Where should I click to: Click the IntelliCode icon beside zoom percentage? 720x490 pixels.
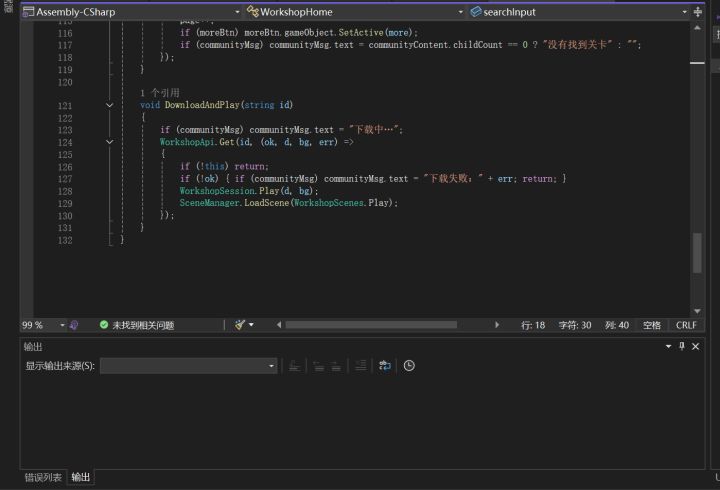click(73, 325)
